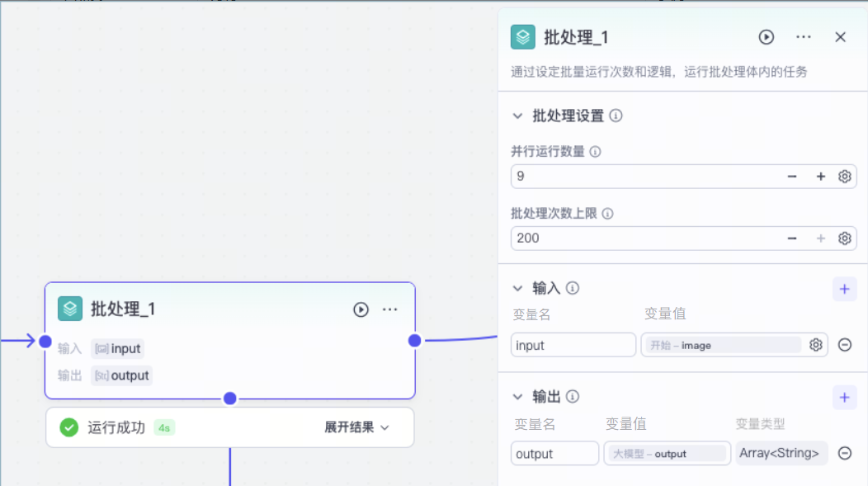Viewport: 868px width, 486px height.
Task: Select the 开始 - image variable value
Action: (722, 345)
